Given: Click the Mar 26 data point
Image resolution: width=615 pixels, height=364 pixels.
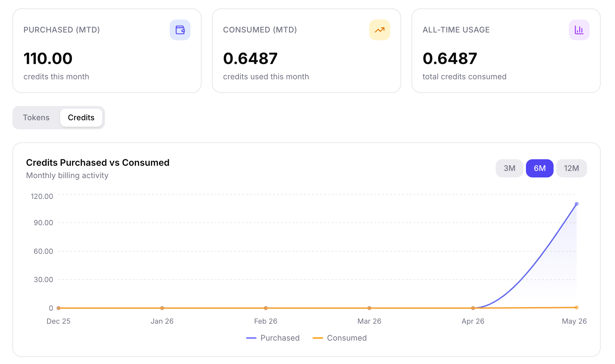Looking at the screenshot, I should click(369, 308).
